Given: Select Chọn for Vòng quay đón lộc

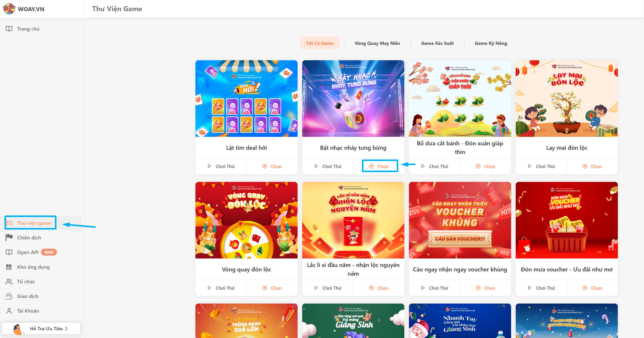Looking at the screenshot, I should tap(272, 288).
